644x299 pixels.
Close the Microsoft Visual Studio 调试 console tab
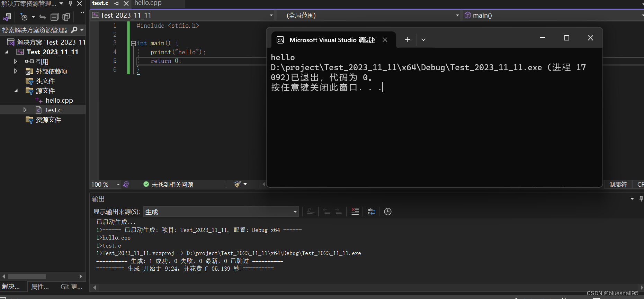(x=385, y=40)
